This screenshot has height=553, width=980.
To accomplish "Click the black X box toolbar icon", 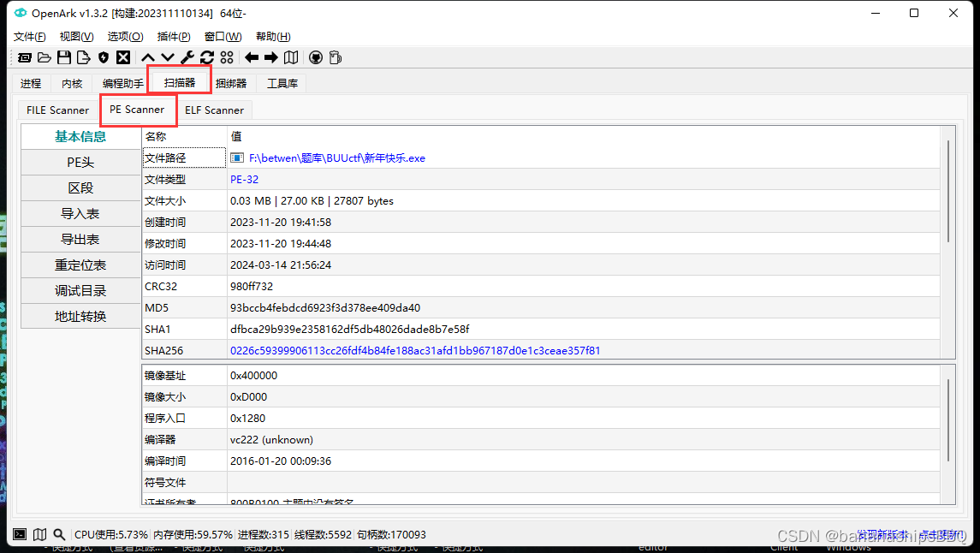I will pyautogui.click(x=123, y=57).
